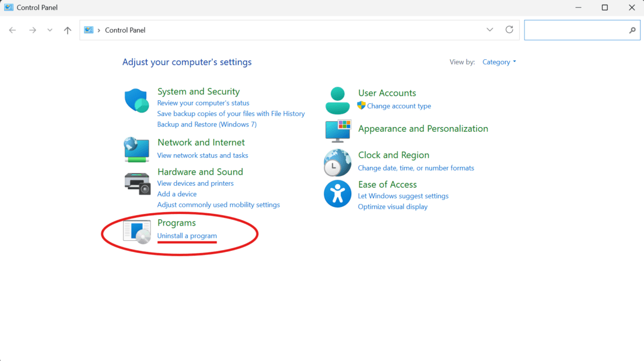Image resolution: width=644 pixels, height=361 pixels.
Task: Click the Network and Internet globe icon
Action: coord(136,149)
